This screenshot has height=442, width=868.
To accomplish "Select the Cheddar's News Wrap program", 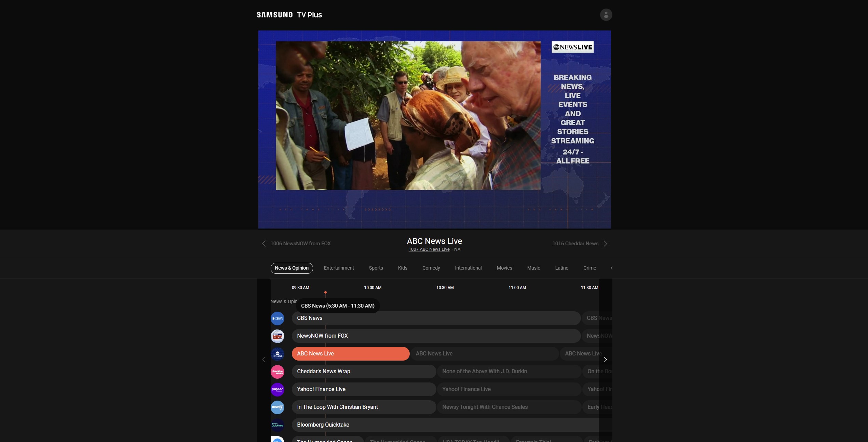I will 363,372.
